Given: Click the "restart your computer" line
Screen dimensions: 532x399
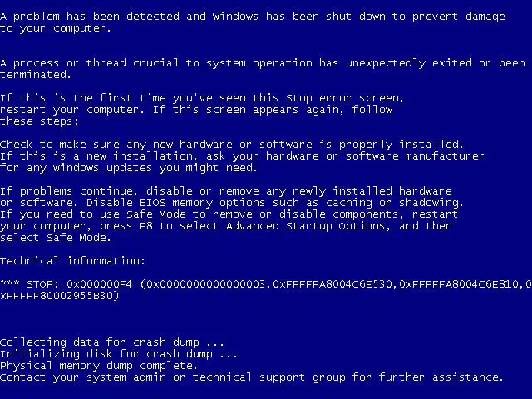Looking at the screenshot, I should (196, 110).
